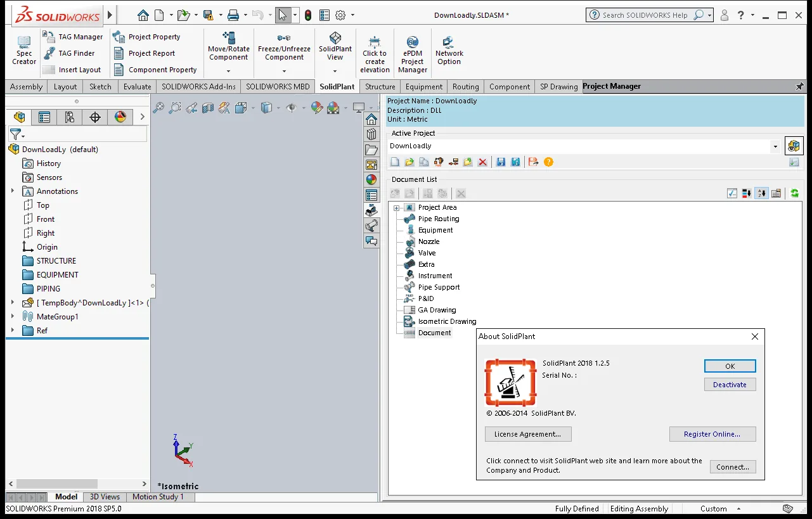The height and width of the screenshot is (519, 812).
Task: Expand the Annotations tree item
Action: coord(12,191)
